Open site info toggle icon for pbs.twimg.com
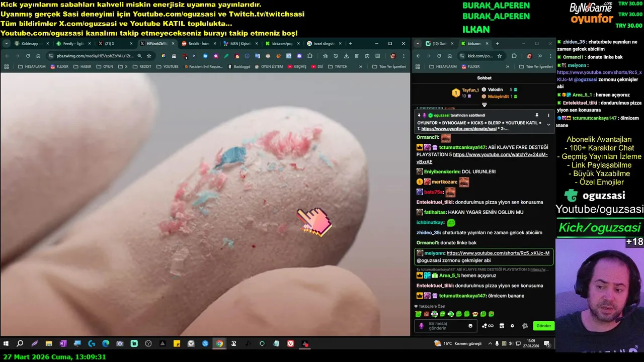This screenshot has width=644, height=362. tap(50, 56)
